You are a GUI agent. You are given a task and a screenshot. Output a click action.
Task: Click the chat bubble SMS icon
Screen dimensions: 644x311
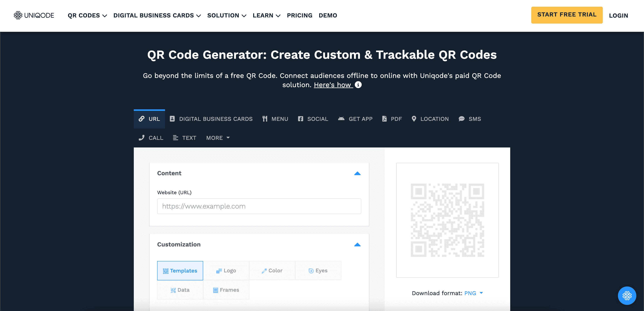[462, 119]
